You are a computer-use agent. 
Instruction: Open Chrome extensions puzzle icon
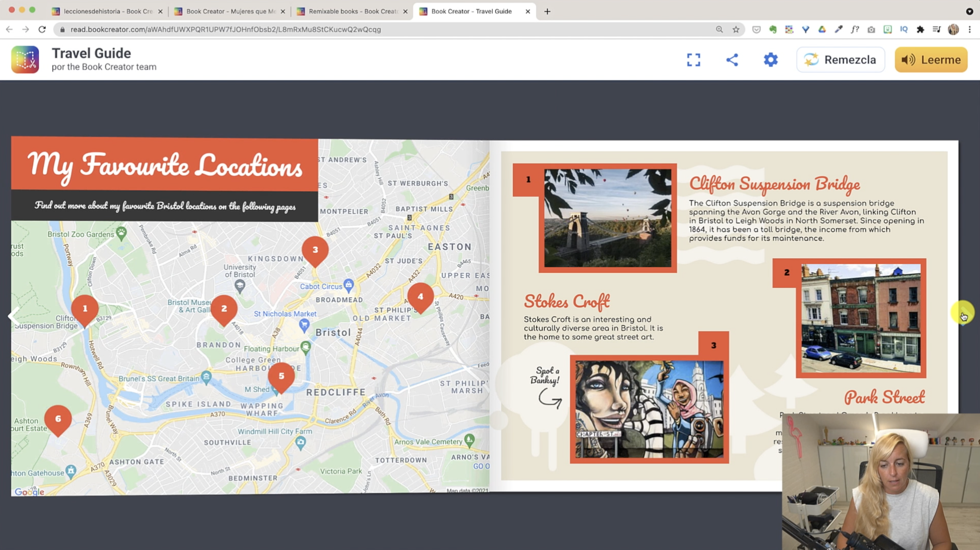[920, 29]
